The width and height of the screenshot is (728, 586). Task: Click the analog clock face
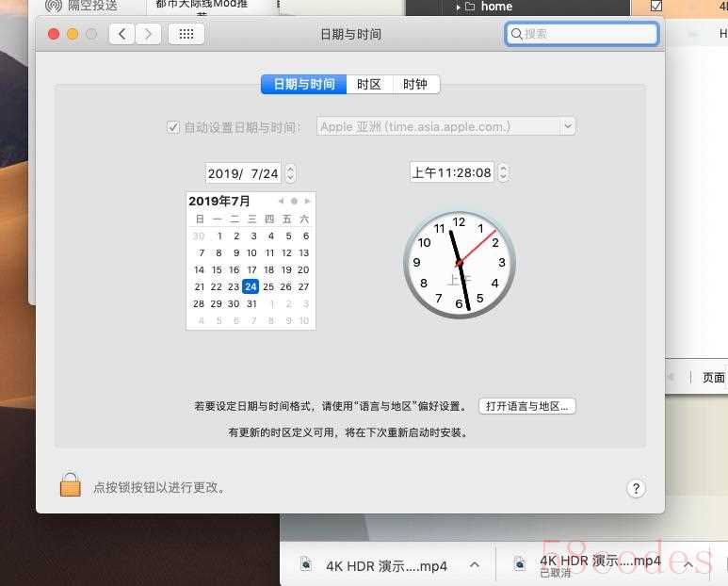tap(460, 265)
